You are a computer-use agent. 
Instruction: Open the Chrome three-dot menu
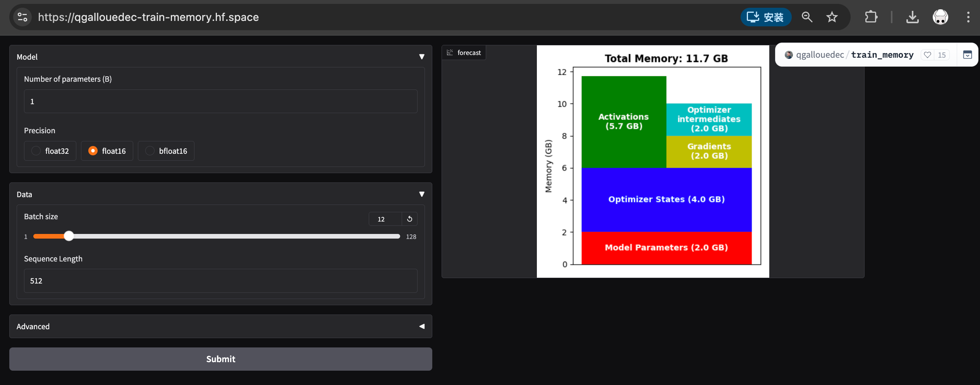coord(968,17)
